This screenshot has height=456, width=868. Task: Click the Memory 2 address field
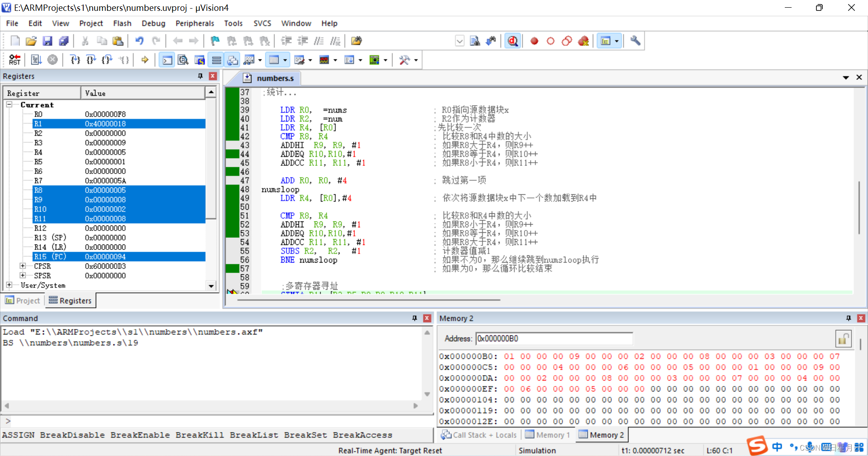click(554, 338)
